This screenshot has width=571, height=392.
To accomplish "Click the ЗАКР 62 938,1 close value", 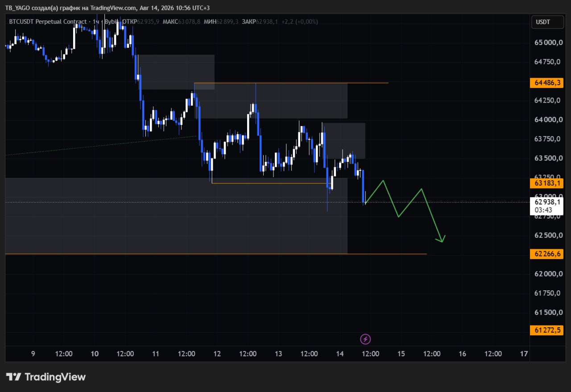I will click(x=260, y=22).
